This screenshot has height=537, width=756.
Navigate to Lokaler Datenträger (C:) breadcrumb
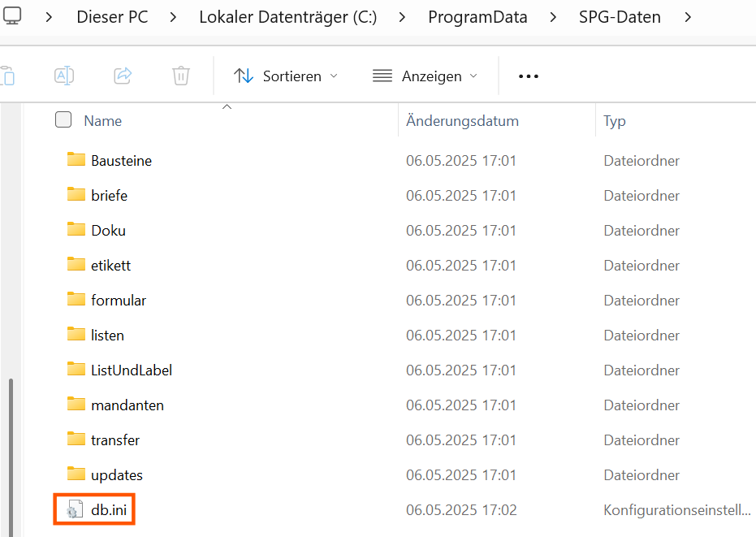click(x=287, y=17)
